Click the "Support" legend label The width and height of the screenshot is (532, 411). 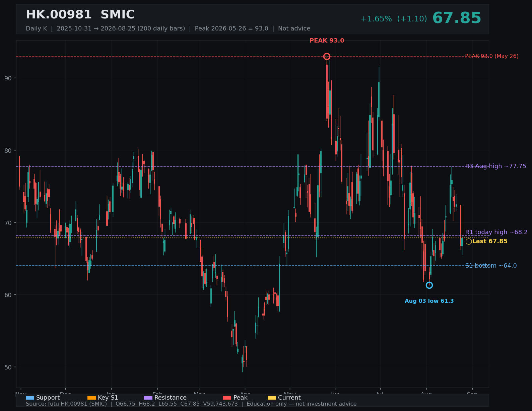[x=48, y=398]
